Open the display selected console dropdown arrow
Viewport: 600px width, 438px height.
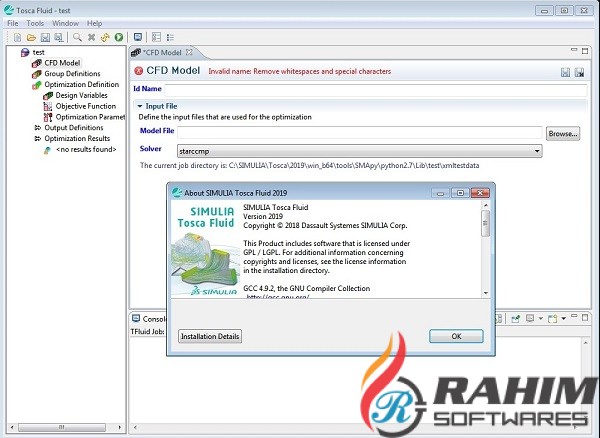pos(541,318)
